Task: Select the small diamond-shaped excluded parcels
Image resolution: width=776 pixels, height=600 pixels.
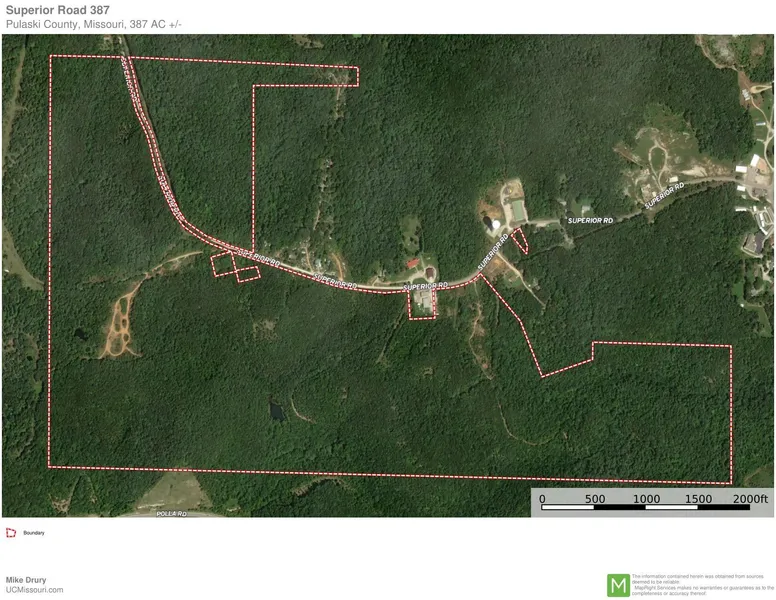Action: click(232, 266)
